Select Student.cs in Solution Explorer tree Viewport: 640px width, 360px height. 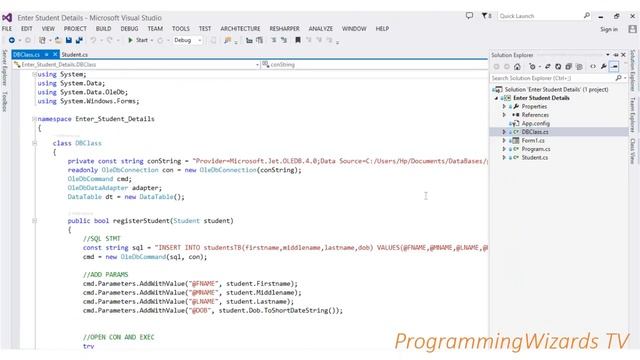click(x=535, y=158)
